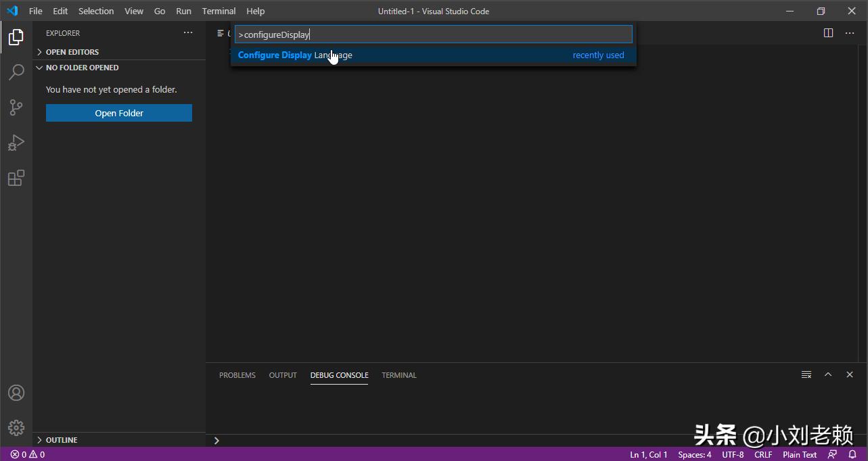Switch to the TERMINAL panel tab
Viewport: 868px width, 461px height.
(x=398, y=375)
